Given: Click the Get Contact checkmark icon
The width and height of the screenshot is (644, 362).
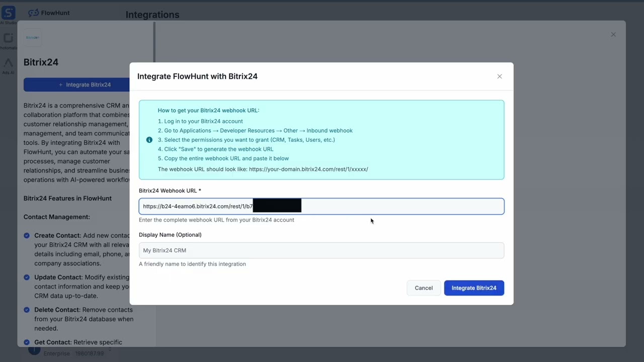Looking at the screenshot, I should pyautogui.click(x=27, y=342).
